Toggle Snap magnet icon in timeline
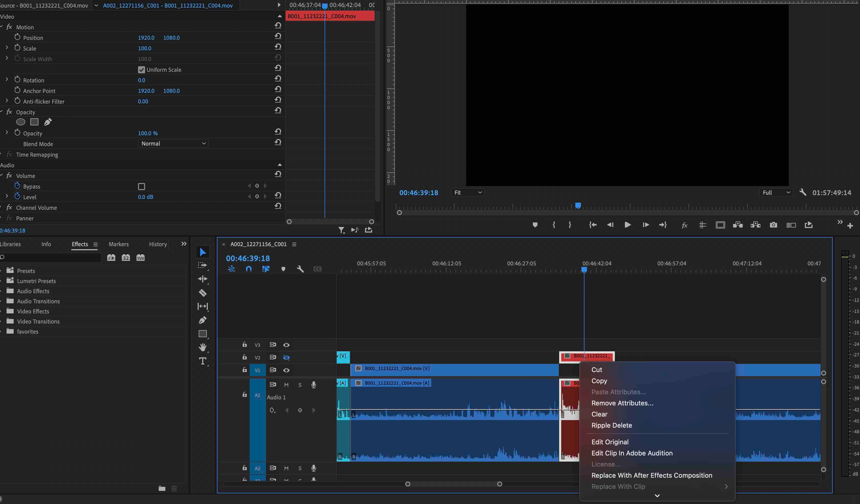860x504 pixels. pos(248,269)
